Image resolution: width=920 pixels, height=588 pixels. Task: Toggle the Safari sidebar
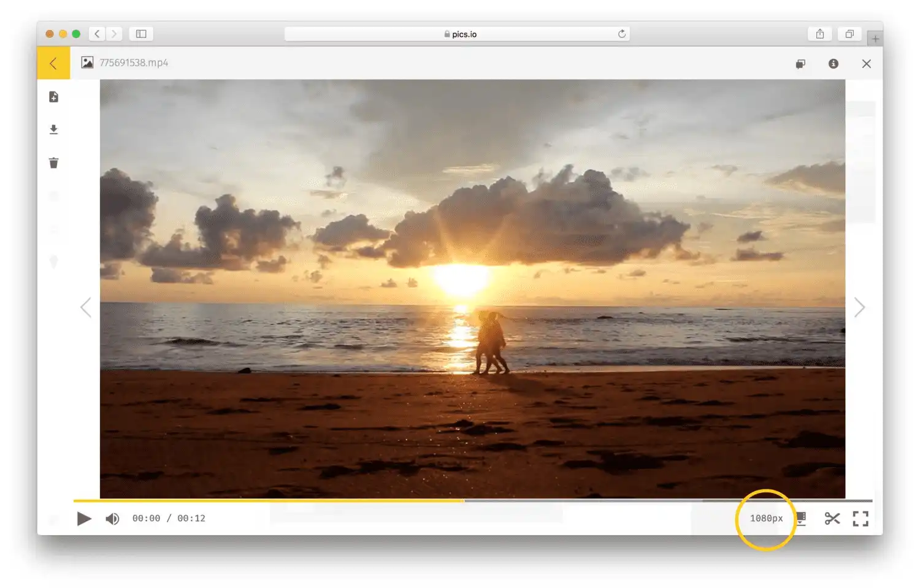pyautogui.click(x=141, y=34)
